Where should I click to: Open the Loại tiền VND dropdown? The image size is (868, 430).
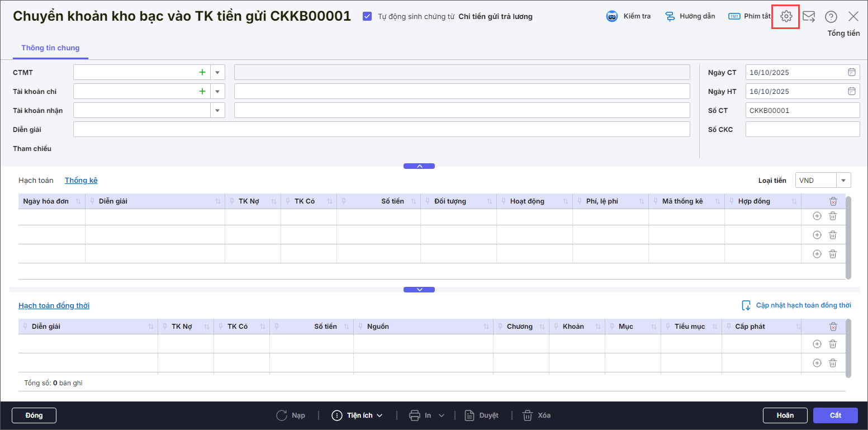click(843, 180)
